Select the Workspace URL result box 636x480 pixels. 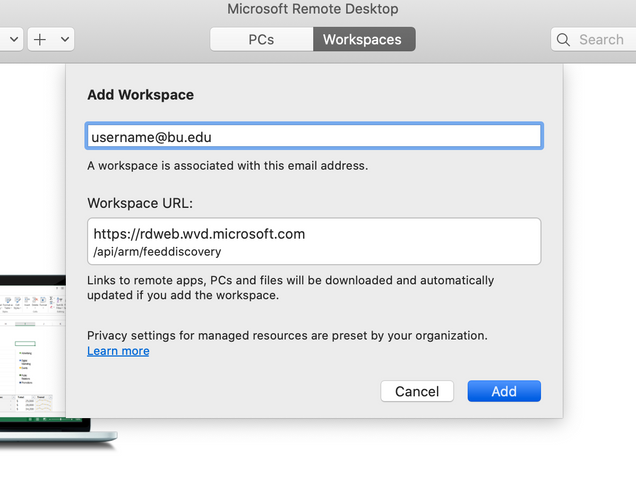[314, 241]
